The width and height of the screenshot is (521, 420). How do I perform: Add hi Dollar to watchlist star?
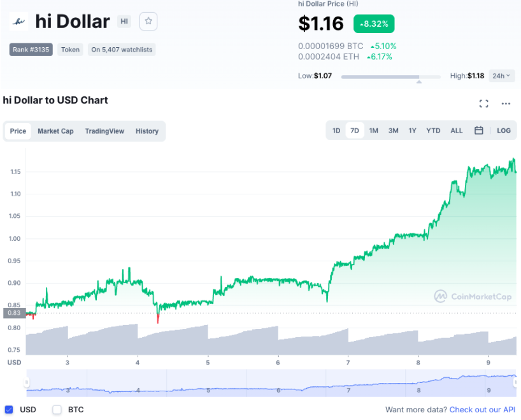click(x=148, y=21)
